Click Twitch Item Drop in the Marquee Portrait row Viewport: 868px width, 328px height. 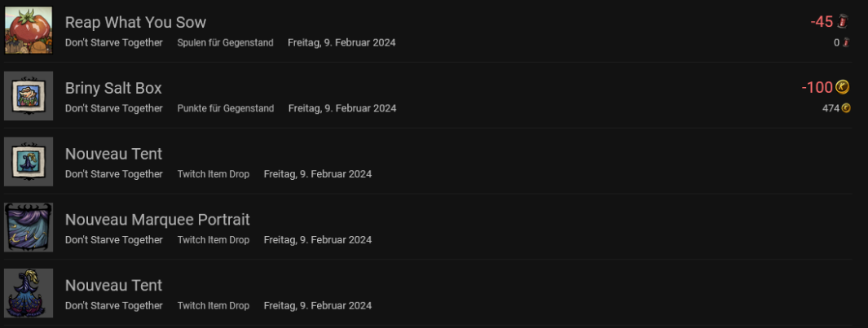(214, 240)
